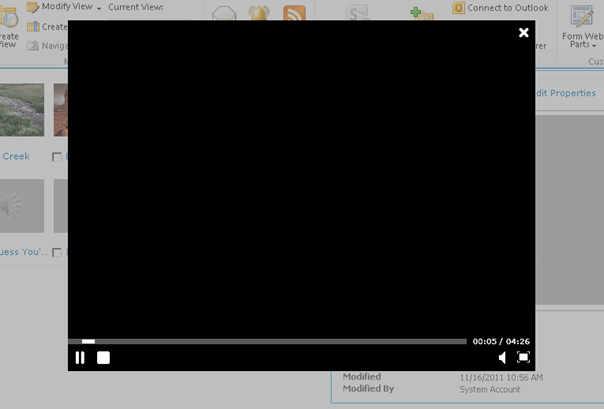Click the Navigate Up button
This screenshot has width=604, height=409.
[47, 46]
